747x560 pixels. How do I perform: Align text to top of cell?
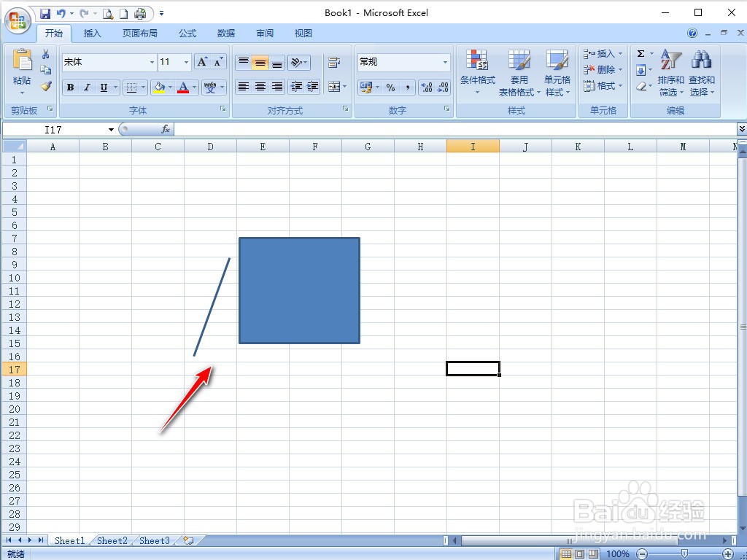click(244, 62)
